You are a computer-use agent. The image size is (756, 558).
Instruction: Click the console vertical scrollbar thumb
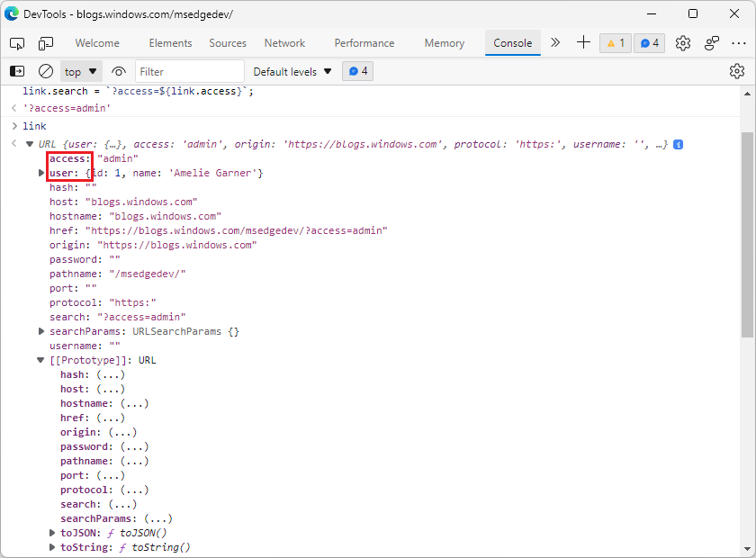coord(747,234)
